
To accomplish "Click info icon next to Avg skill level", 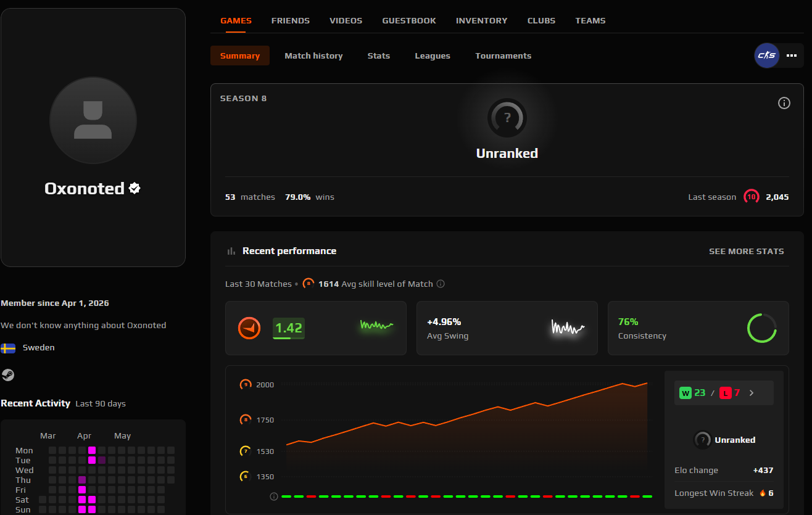I will point(441,284).
